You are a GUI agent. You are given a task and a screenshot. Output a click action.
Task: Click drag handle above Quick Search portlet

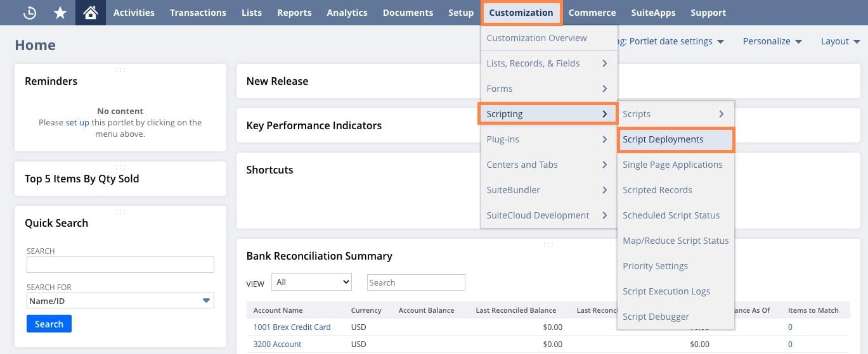(120, 212)
